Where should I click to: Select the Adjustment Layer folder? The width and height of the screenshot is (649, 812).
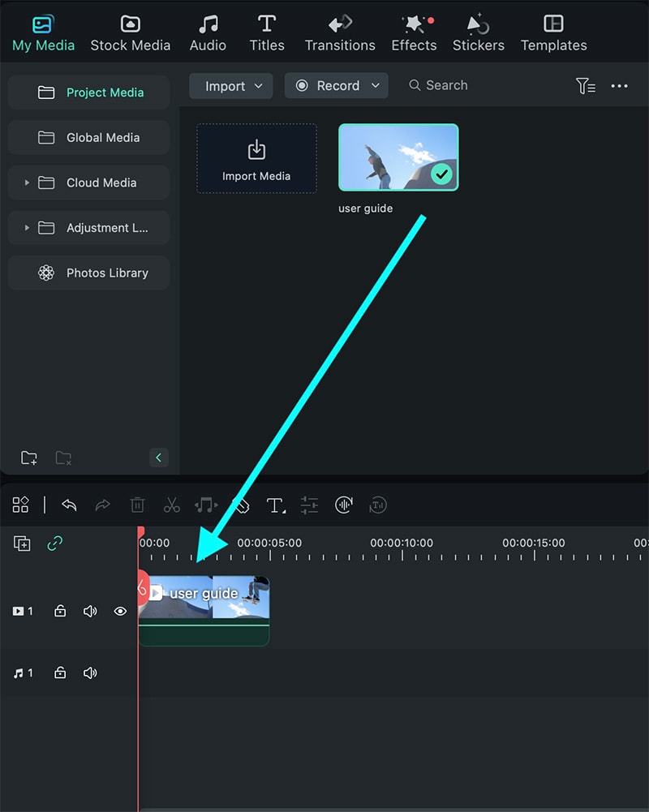coord(88,227)
